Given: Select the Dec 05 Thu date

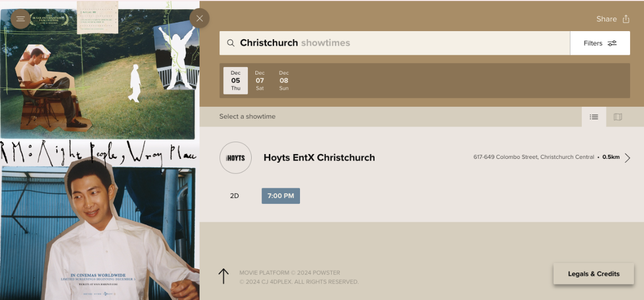Looking at the screenshot, I should pos(236,81).
